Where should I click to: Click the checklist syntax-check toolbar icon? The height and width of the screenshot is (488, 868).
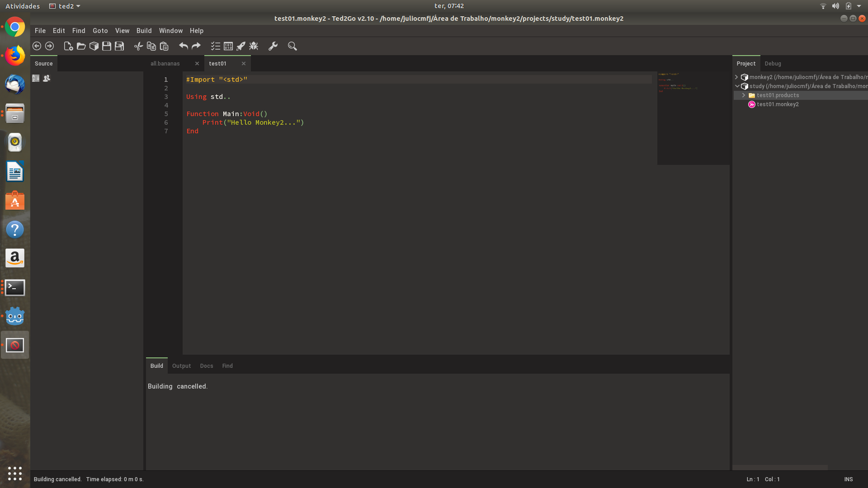tap(215, 46)
